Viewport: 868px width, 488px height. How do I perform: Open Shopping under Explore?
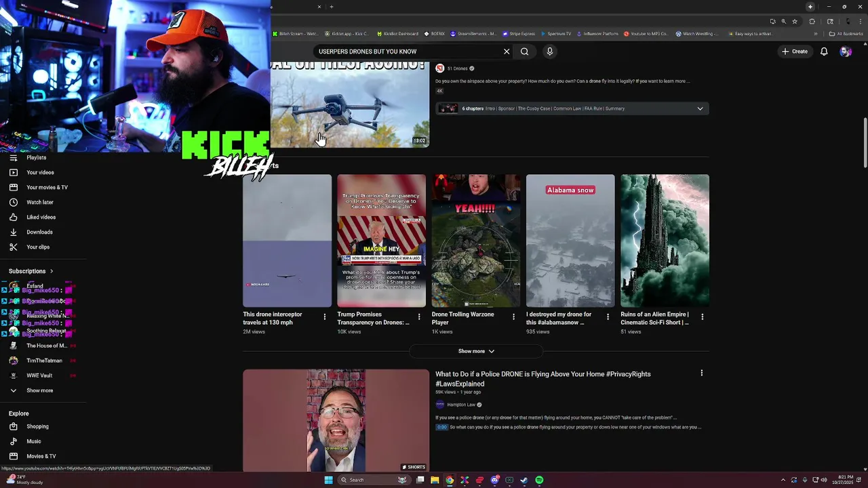(x=37, y=426)
